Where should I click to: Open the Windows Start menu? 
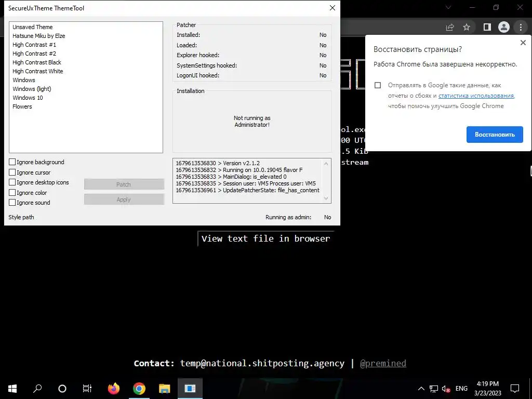tap(12, 389)
